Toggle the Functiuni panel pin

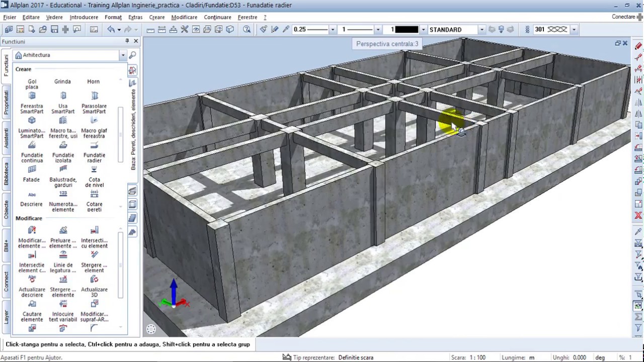[x=127, y=41]
